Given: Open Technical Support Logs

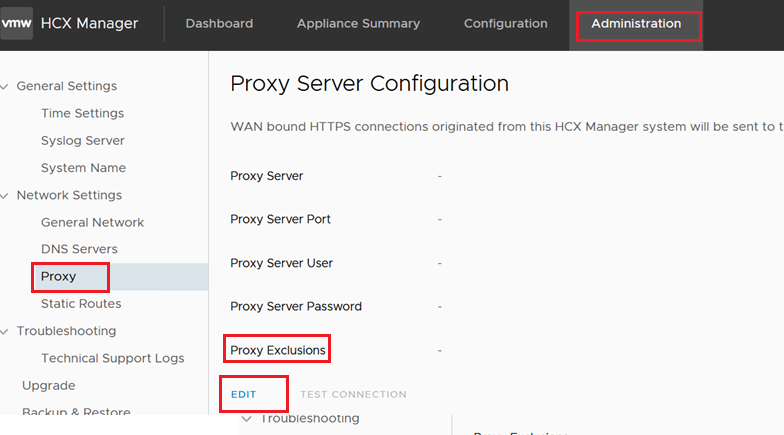Looking at the screenshot, I should point(112,358).
